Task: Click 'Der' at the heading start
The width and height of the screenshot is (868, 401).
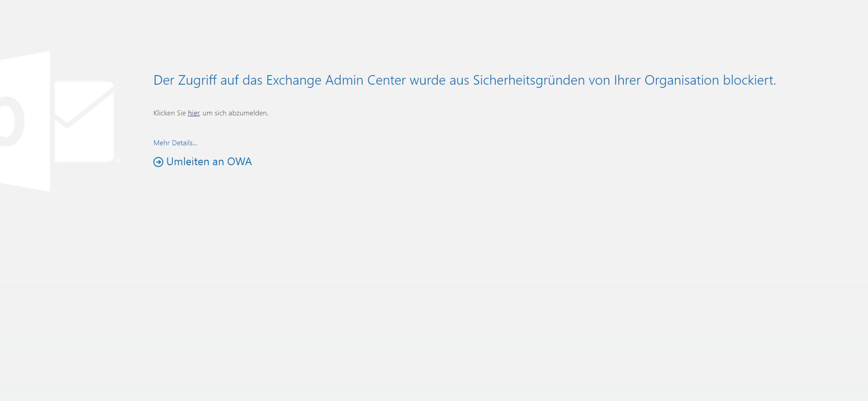Action: point(164,80)
